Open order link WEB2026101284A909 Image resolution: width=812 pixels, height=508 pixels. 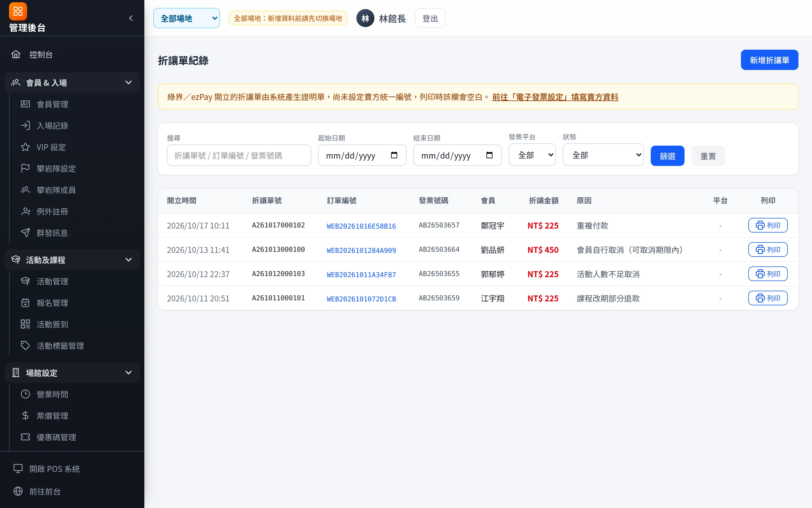click(x=361, y=250)
